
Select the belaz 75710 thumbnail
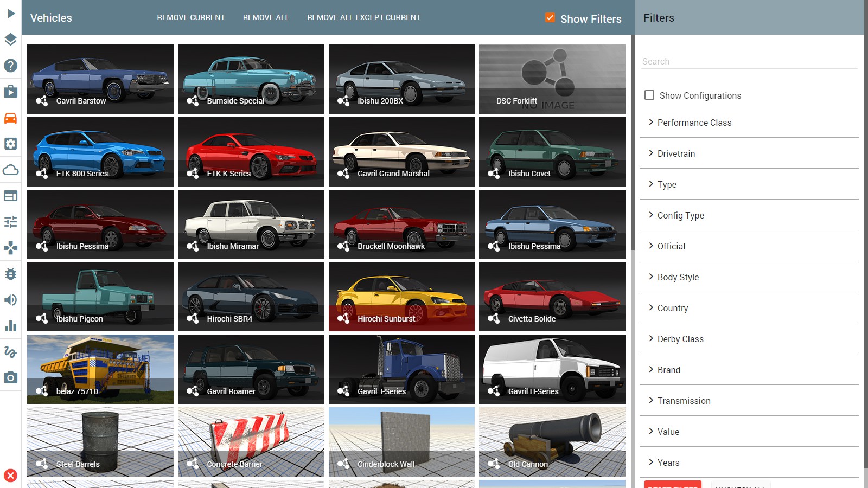pos(100,369)
